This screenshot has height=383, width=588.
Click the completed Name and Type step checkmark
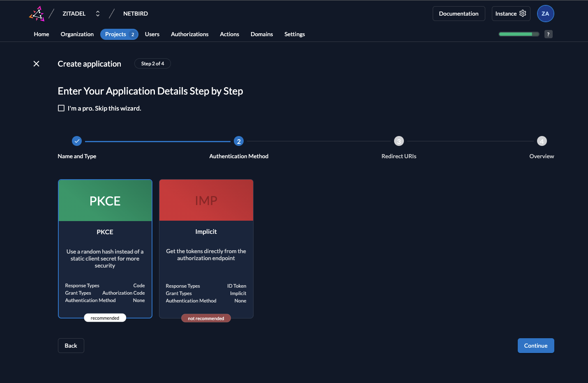pos(77,141)
